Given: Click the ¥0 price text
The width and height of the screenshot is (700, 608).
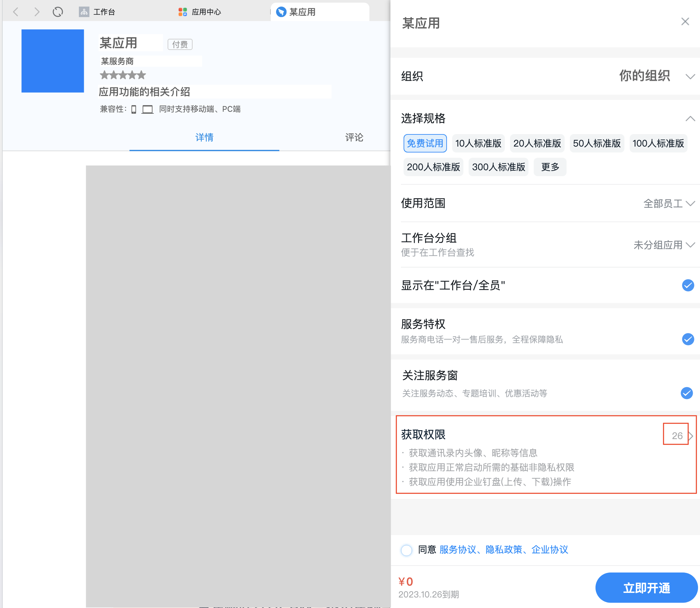Looking at the screenshot, I should tap(406, 582).
